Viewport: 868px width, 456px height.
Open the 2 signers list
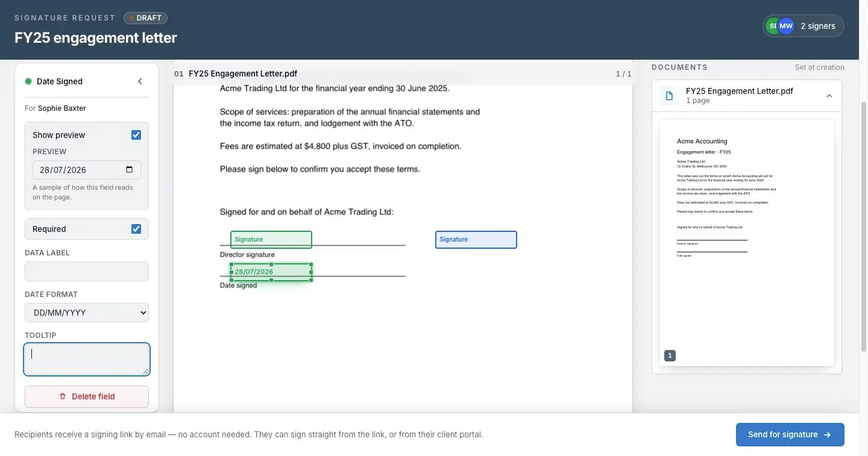click(803, 26)
